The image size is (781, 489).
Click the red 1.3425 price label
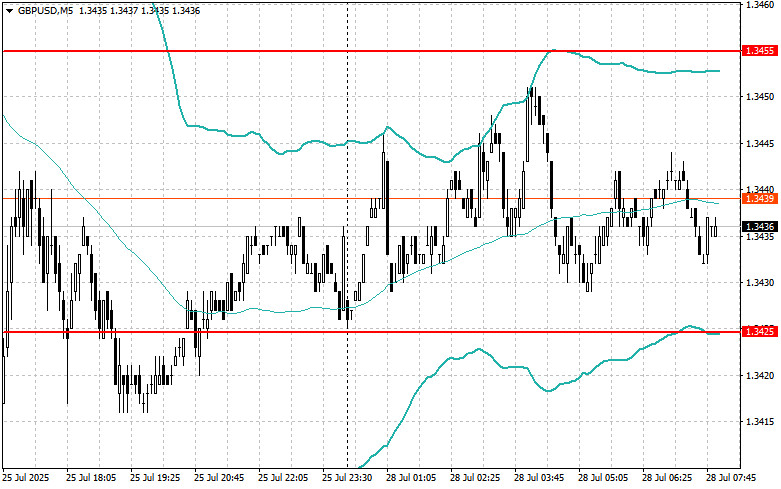pyautogui.click(x=760, y=331)
